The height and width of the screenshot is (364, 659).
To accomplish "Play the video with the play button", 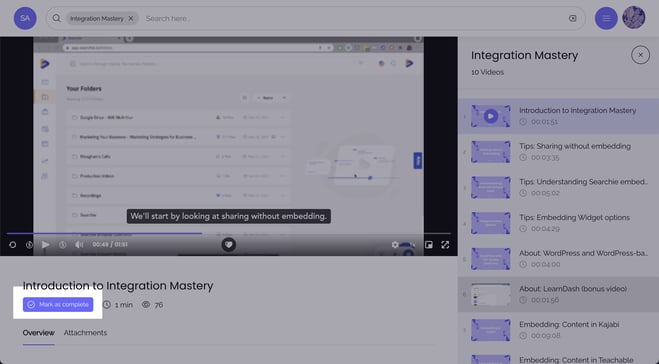I will click(x=45, y=245).
